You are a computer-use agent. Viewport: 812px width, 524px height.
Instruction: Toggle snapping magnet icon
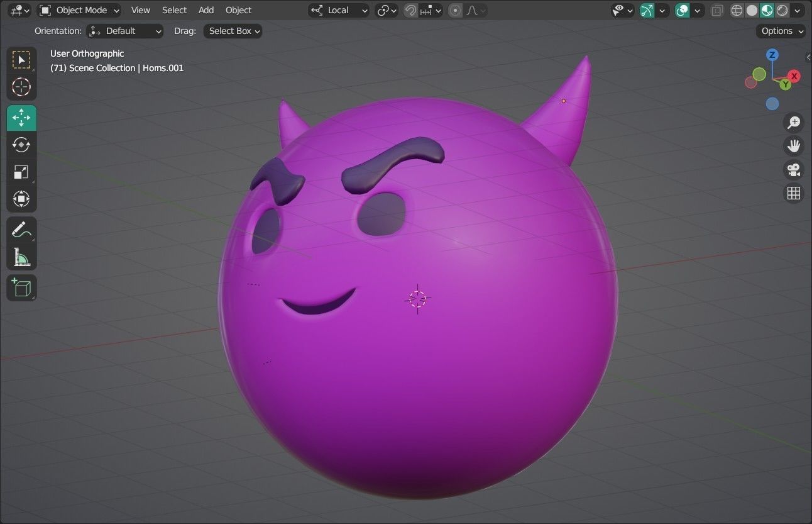410,10
